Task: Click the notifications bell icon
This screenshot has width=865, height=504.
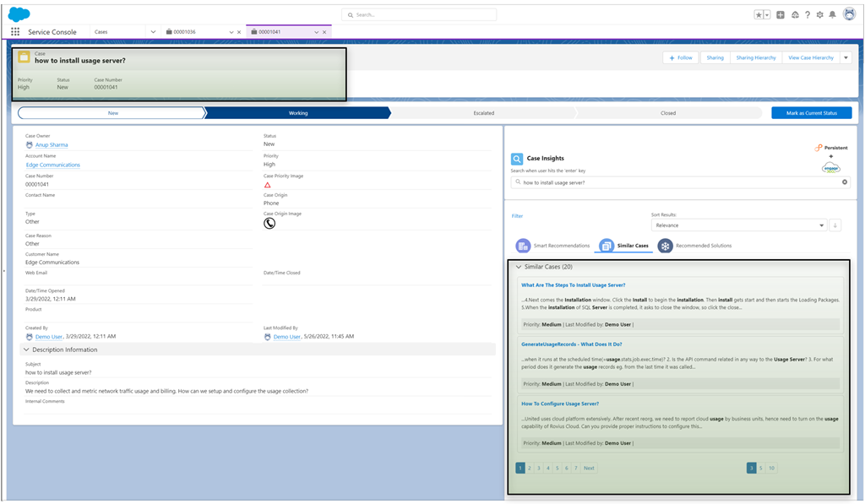Action: coord(832,15)
